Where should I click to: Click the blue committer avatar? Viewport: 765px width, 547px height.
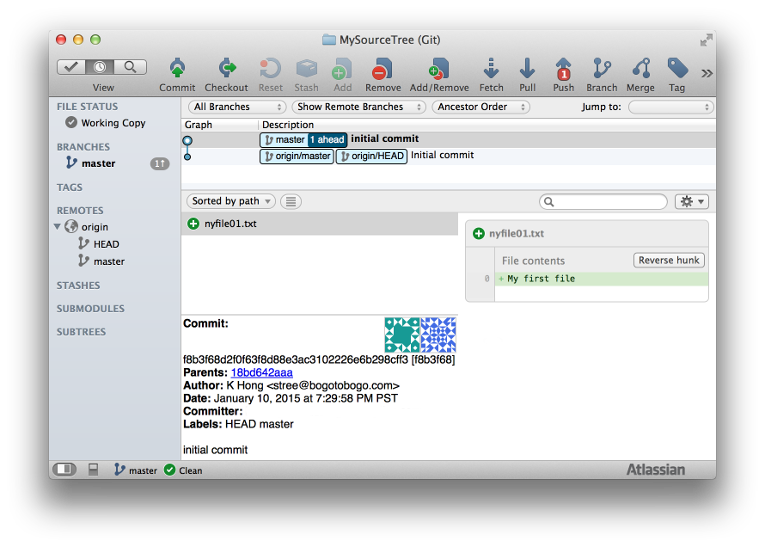point(438,335)
